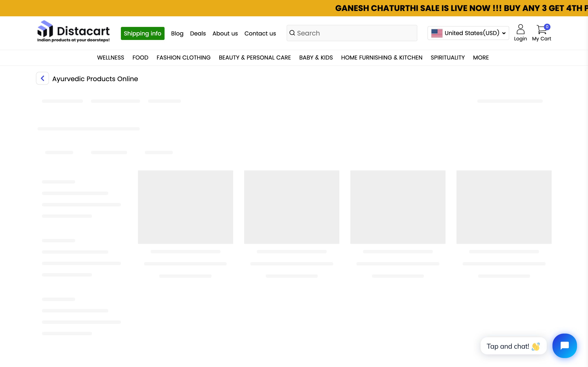Open the Deals page
This screenshot has height=367, width=588.
tap(198, 33)
